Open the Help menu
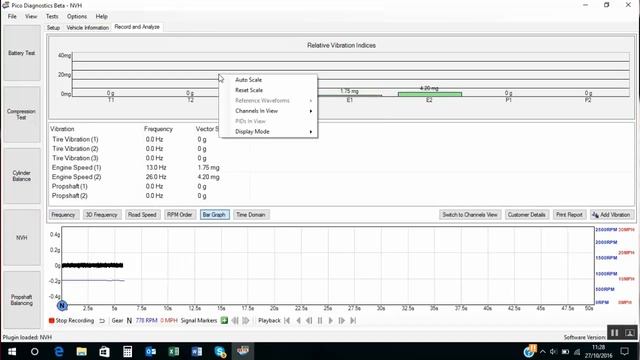Viewport: 640px width, 360px height. pos(102,16)
